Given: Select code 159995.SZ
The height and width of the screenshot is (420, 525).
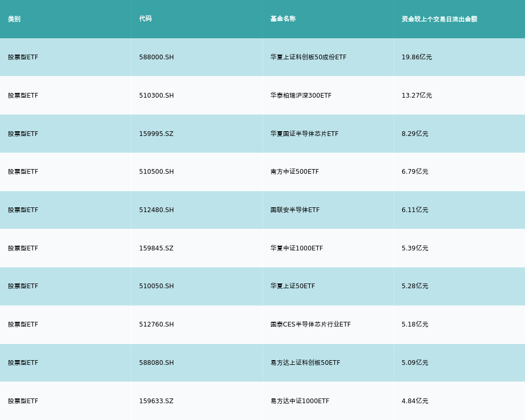Looking at the screenshot, I should tap(156, 134).
